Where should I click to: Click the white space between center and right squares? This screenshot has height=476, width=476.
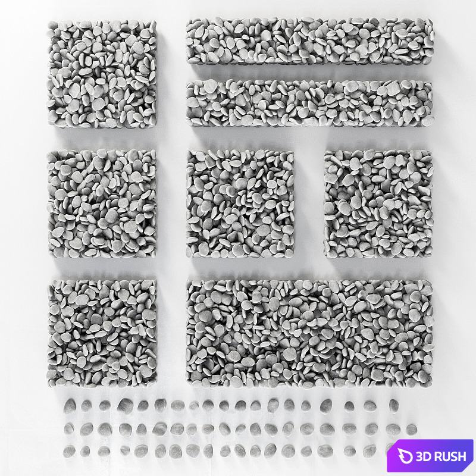tap(309, 203)
